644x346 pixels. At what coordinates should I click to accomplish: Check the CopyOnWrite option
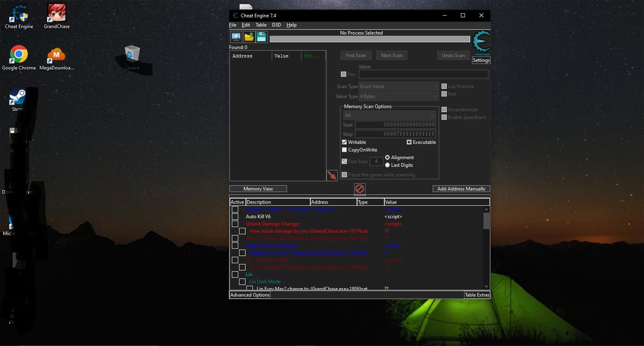344,150
